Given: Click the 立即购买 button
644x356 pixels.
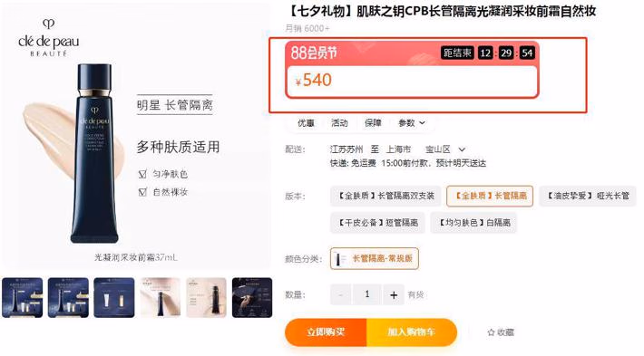Looking at the screenshot, I should pyautogui.click(x=326, y=332).
